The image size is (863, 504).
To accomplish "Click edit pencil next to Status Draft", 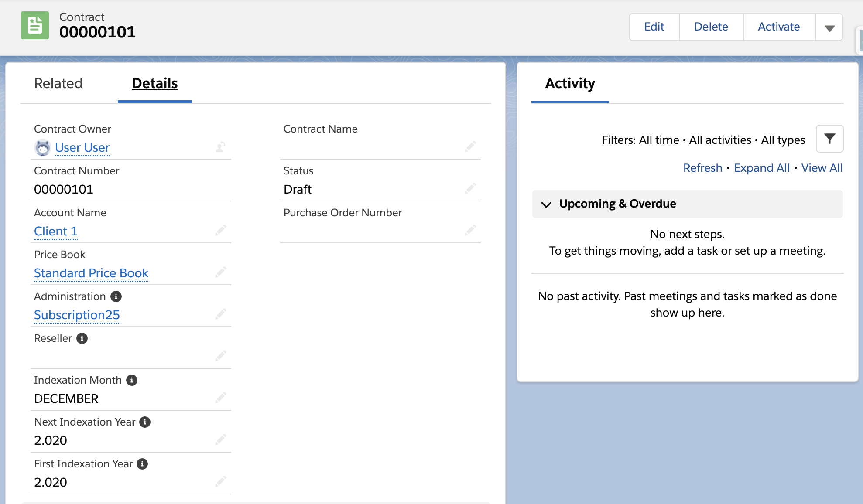I will click(x=470, y=188).
